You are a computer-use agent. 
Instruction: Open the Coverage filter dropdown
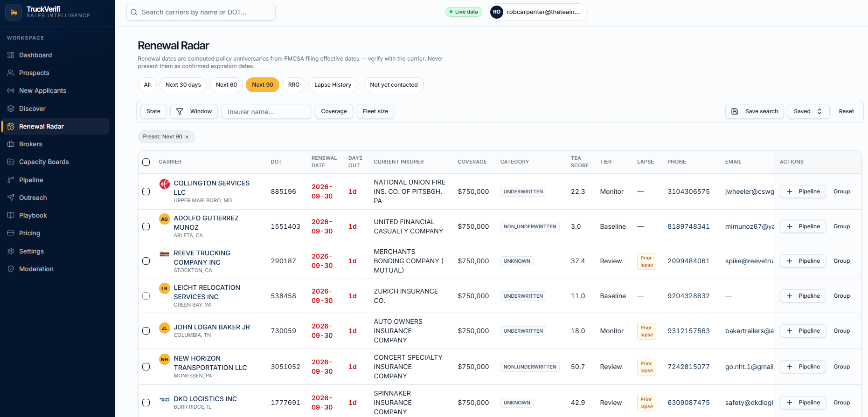tap(334, 111)
